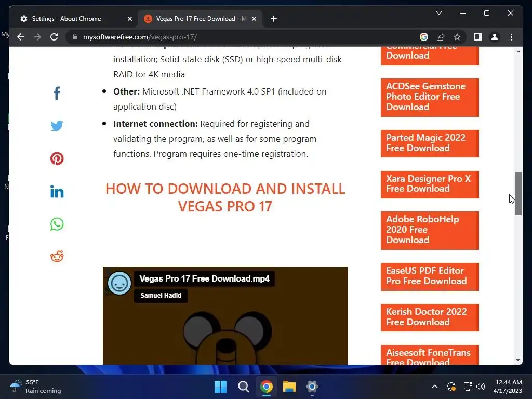
Task: Open EaseUS PDF Editor Pro Free Download
Action: 430,276
